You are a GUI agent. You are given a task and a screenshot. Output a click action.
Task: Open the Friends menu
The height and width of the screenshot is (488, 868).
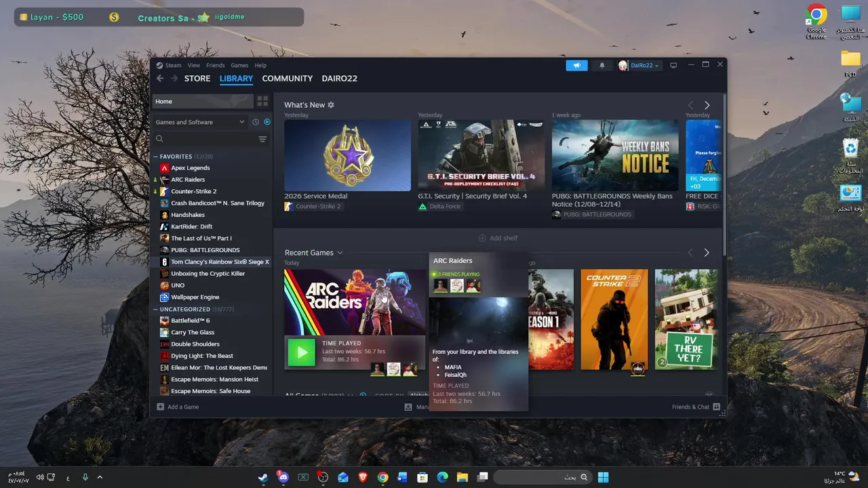click(x=215, y=66)
